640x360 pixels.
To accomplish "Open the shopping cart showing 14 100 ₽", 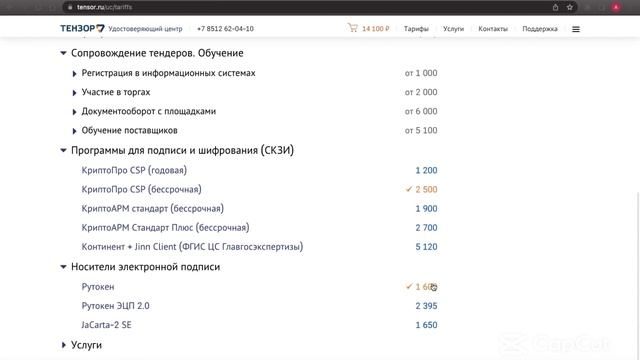I will coord(369,28).
